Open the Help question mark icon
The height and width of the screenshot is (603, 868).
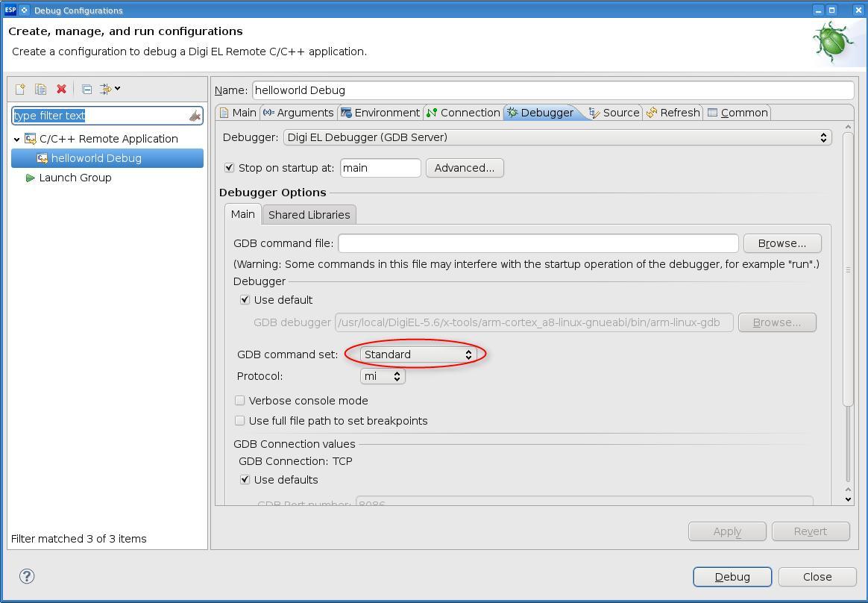pos(27,576)
